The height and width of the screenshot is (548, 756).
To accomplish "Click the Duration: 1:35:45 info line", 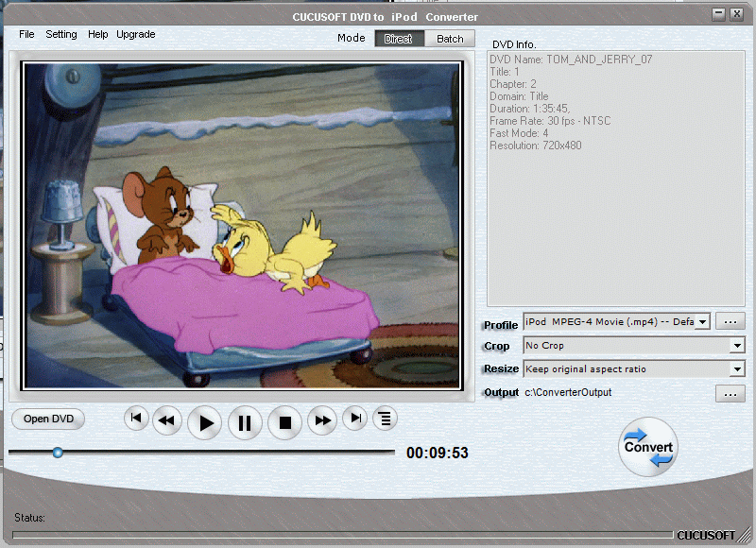I will pos(529,109).
